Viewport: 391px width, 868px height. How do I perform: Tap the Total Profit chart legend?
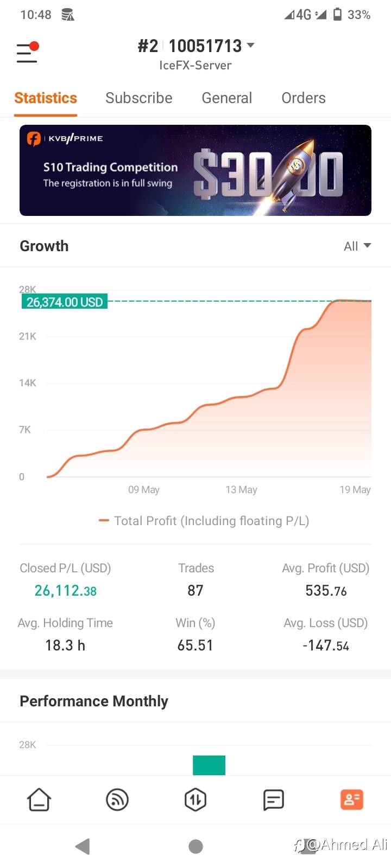(x=204, y=521)
